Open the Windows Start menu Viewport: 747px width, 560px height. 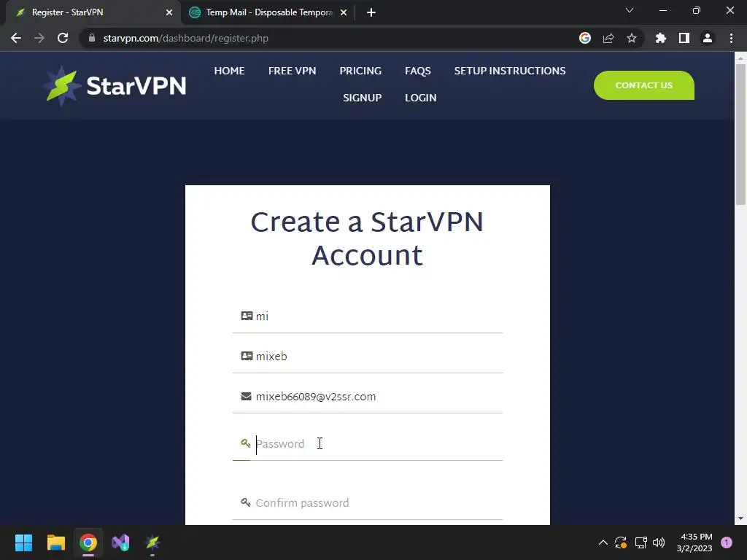23,542
